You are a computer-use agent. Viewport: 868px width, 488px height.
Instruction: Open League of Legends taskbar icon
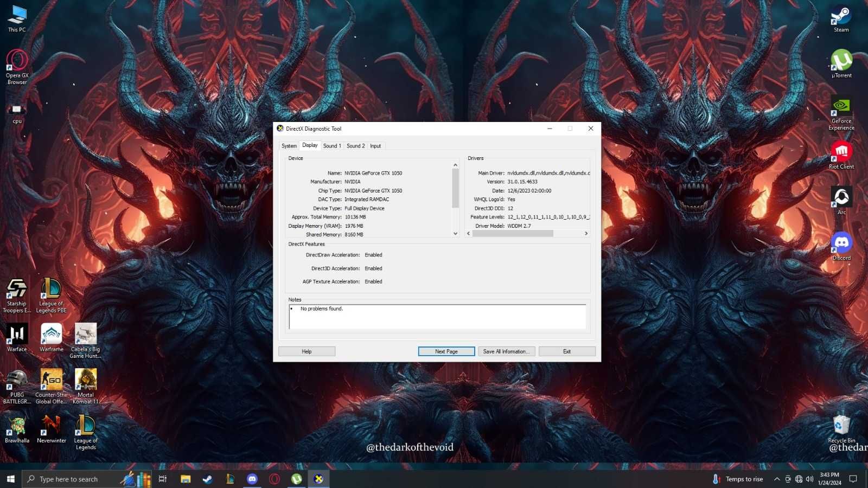click(x=230, y=479)
